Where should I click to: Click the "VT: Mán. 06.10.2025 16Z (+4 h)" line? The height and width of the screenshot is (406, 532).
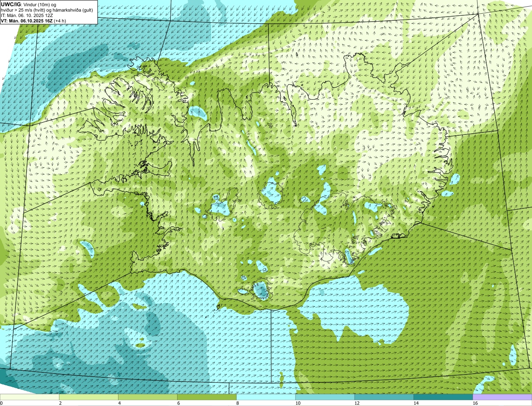[x=34, y=20]
